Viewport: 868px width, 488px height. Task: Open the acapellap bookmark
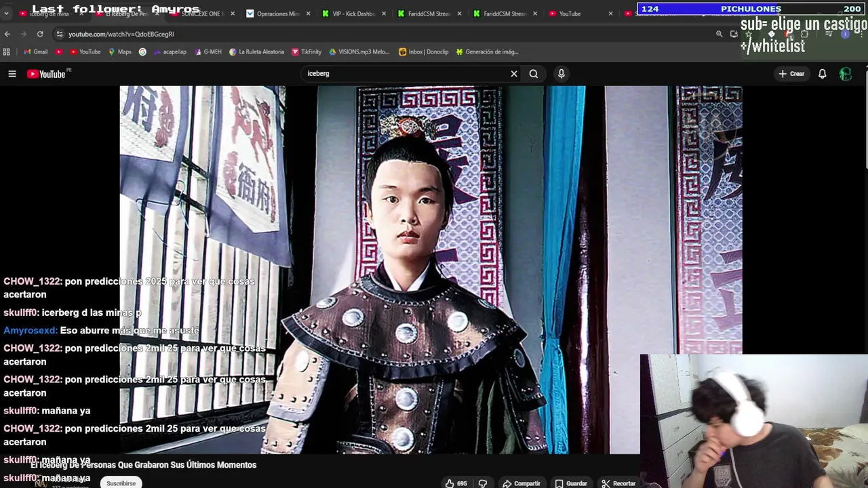coord(170,52)
